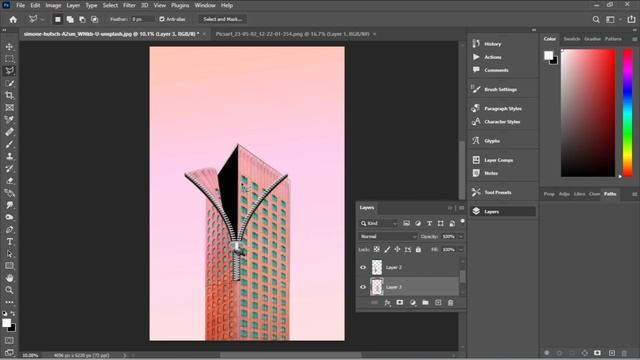Select the Polygonal Lasso tool in toolbar
This screenshot has width=640, height=360.
coord(9,71)
